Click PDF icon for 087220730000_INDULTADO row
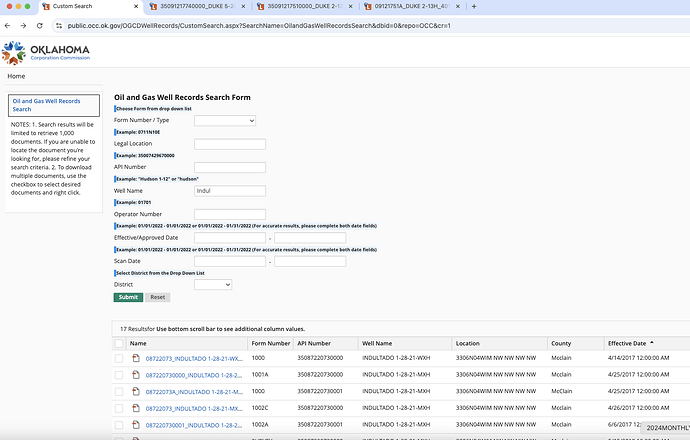The width and height of the screenshot is (690, 440). pos(136,375)
